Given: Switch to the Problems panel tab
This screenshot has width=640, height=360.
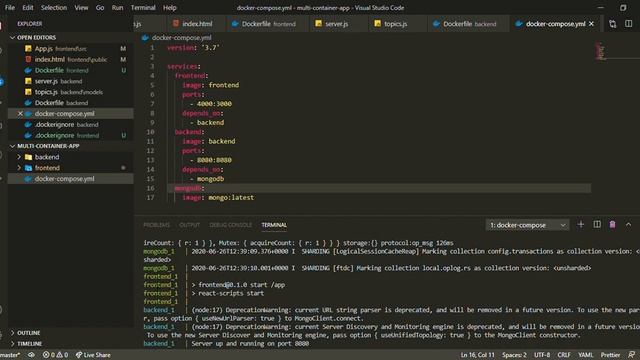Looking at the screenshot, I should click(156, 225).
